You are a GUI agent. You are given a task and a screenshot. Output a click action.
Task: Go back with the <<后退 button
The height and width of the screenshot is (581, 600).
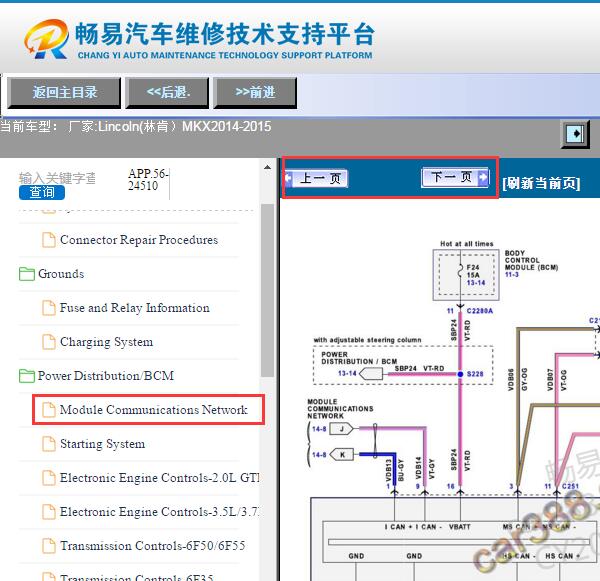coord(167,93)
